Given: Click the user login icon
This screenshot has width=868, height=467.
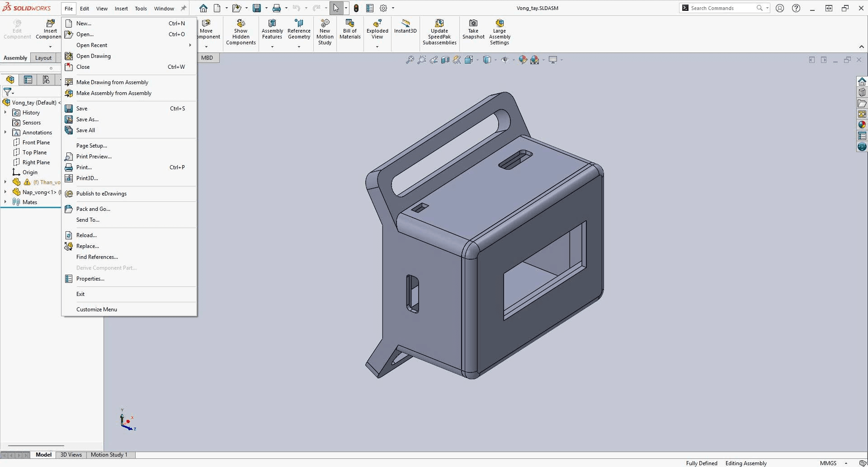Looking at the screenshot, I should [780, 8].
